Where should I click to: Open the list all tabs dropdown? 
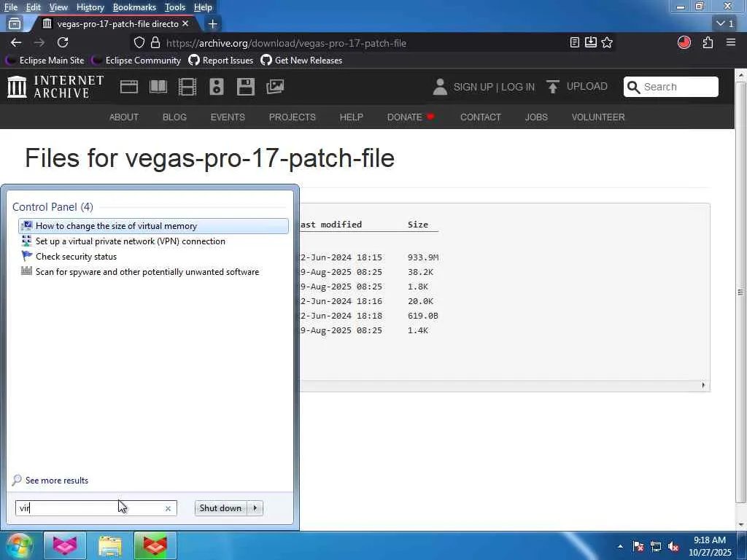click(x=725, y=23)
